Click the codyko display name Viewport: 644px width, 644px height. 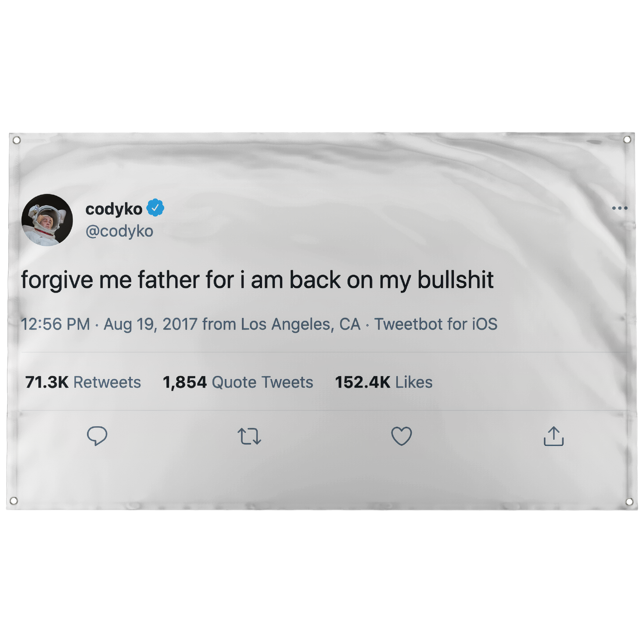click(114, 209)
